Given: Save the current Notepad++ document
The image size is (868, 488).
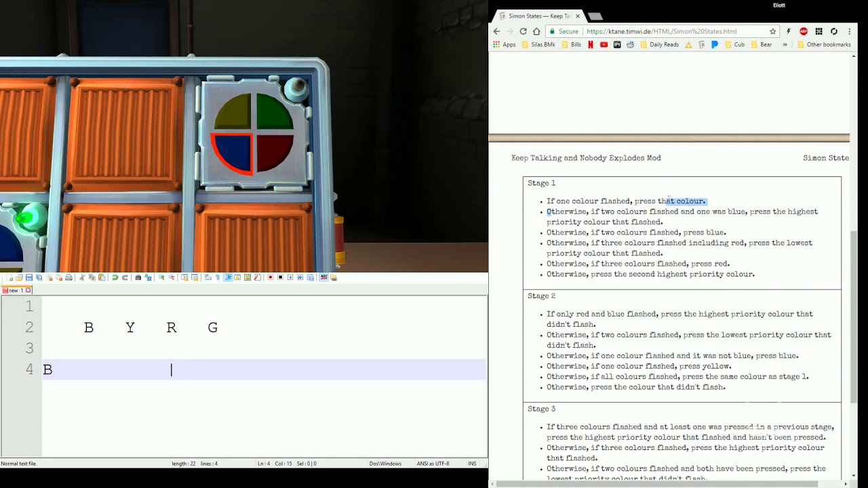Looking at the screenshot, I should click(x=28, y=277).
